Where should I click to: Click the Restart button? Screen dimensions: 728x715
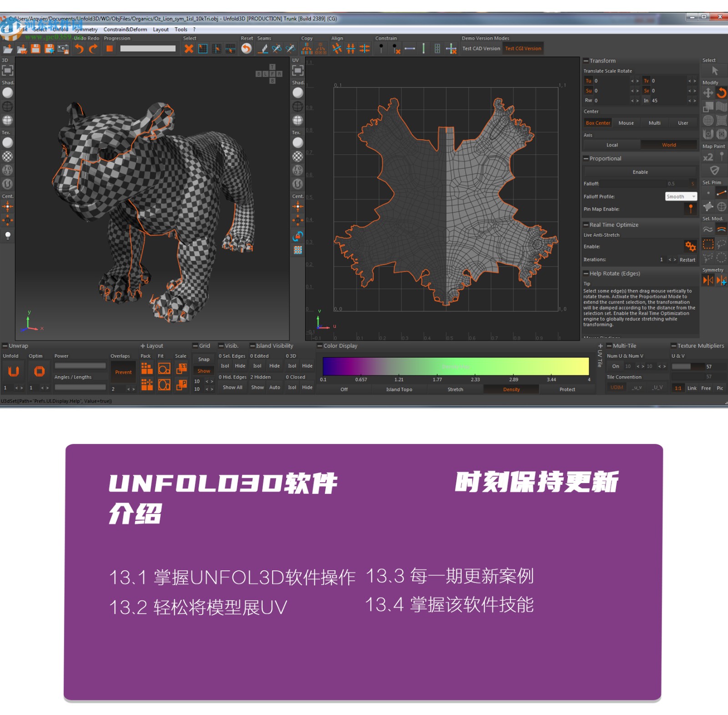[687, 260]
